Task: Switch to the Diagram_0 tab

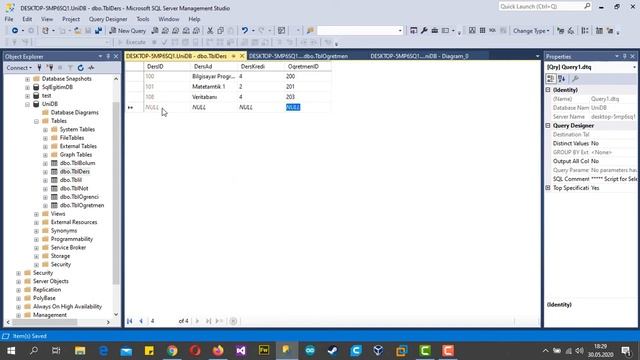Action: (x=419, y=56)
